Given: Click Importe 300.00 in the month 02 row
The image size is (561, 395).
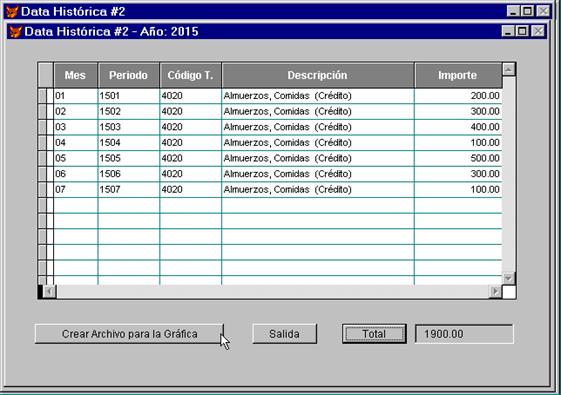Looking at the screenshot, I should [x=458, y=112].
